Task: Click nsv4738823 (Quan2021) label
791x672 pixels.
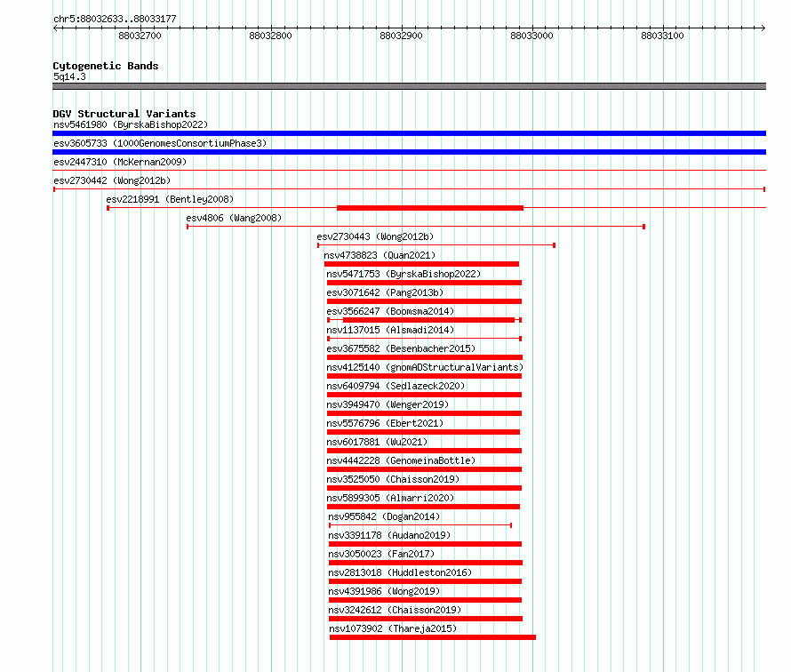Action: pos(380,255)
